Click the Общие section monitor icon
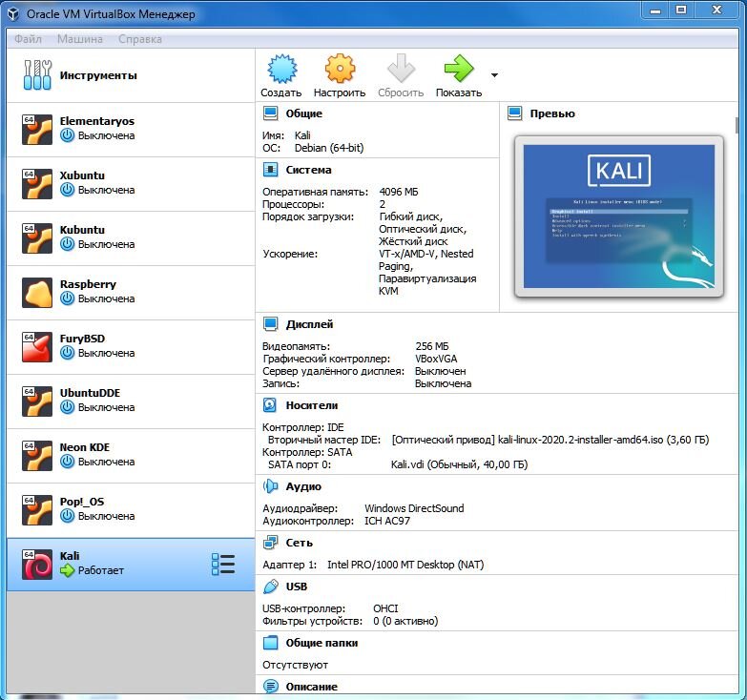Image resolution: width=747 pixels, height=700 pixels. pyautogui.click(x=270, y=113)
